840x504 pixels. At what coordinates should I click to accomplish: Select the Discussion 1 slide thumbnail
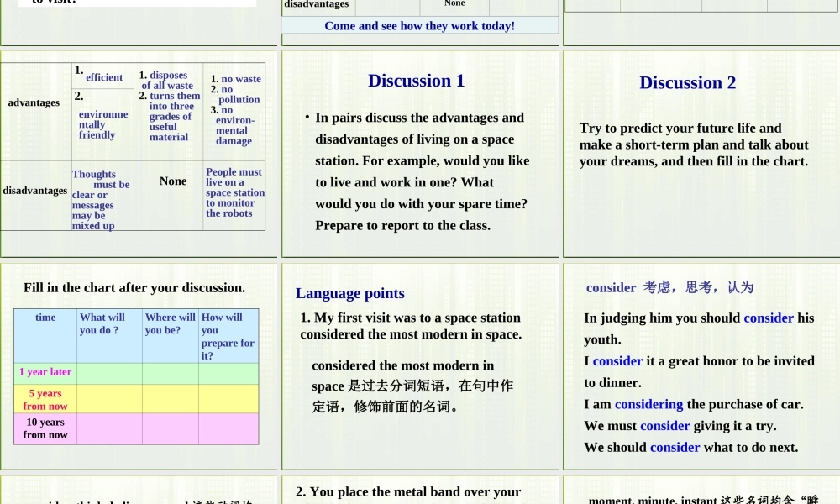420,155
